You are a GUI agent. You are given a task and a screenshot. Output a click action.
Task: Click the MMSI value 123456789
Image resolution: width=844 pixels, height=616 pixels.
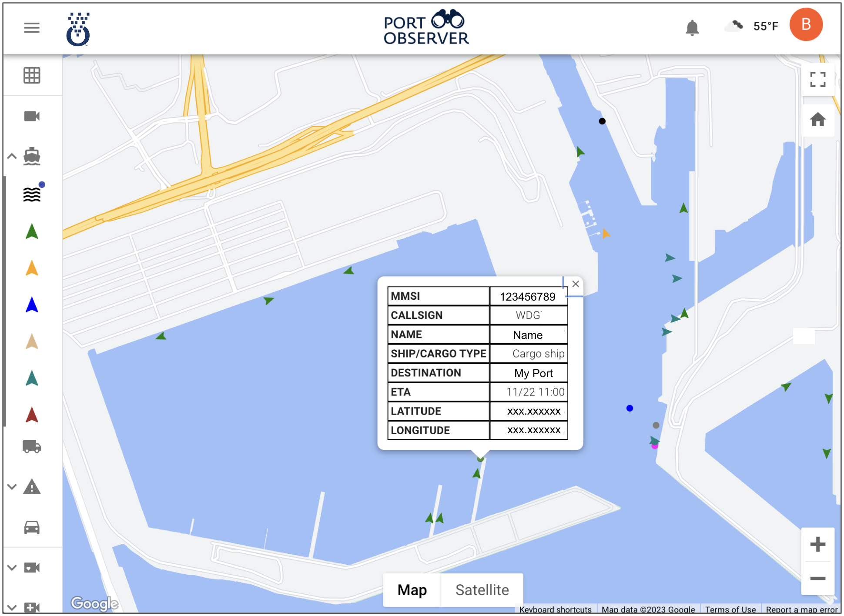pos(528,297)
